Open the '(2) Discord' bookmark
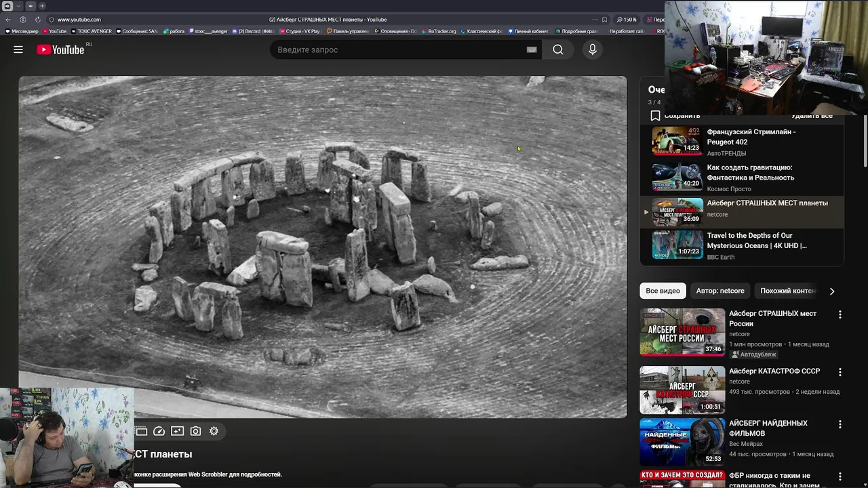 (x=253, y=31)
